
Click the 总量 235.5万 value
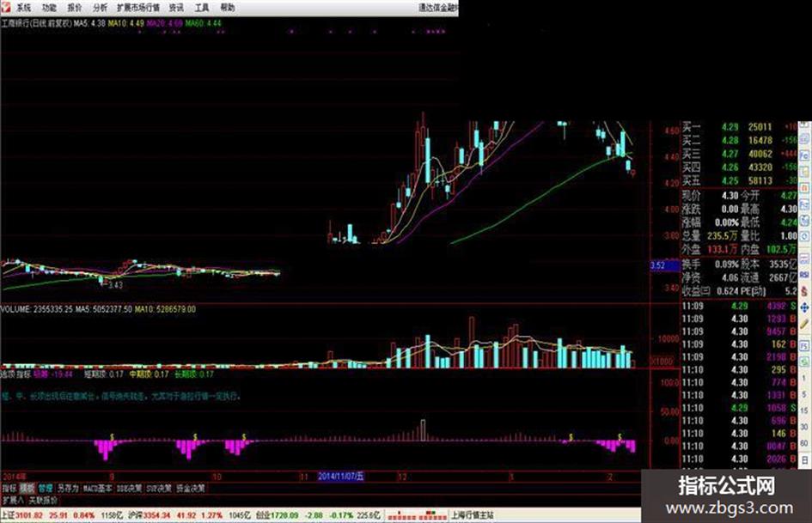[x=722, y=235]
